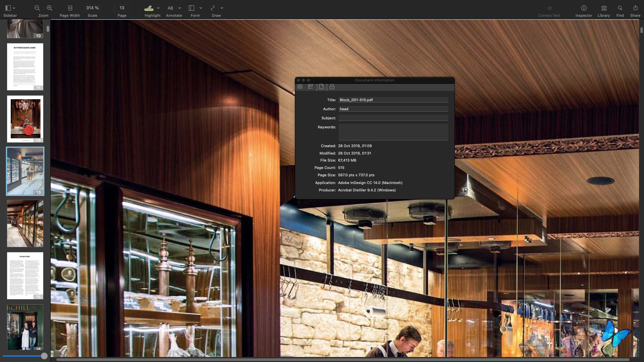This screenshot has height=362, width=644.
Task: Open the alignment tab in inspector
Action: click(x=300, y=87)
